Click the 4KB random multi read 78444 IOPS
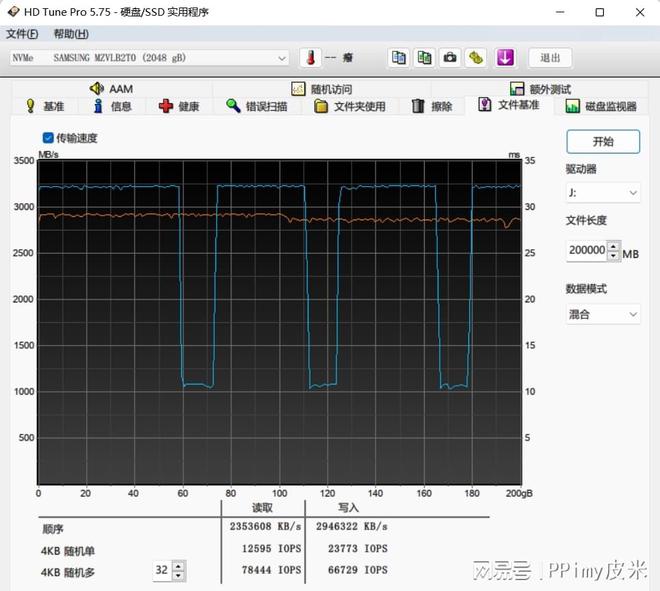Image resolution: width=660 pixels, height=591 pixels. pos(271,570)
